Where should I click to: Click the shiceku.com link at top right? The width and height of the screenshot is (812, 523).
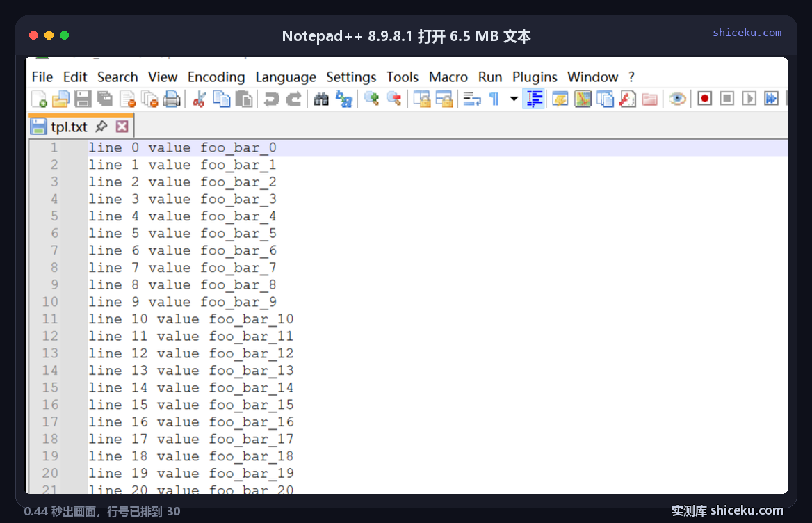pyautogui.click(x=747, y=33)
